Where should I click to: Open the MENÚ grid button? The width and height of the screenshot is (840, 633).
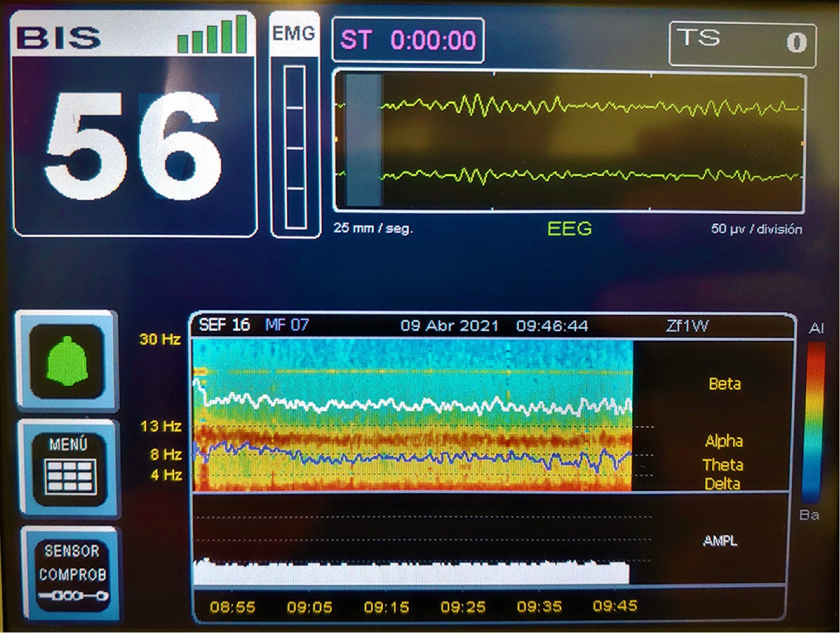70,467
